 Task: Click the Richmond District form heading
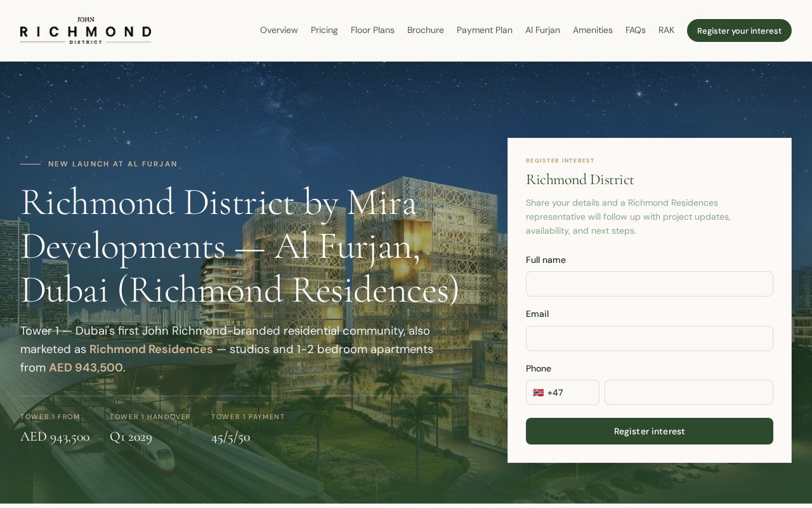click(x=580, y=180)
